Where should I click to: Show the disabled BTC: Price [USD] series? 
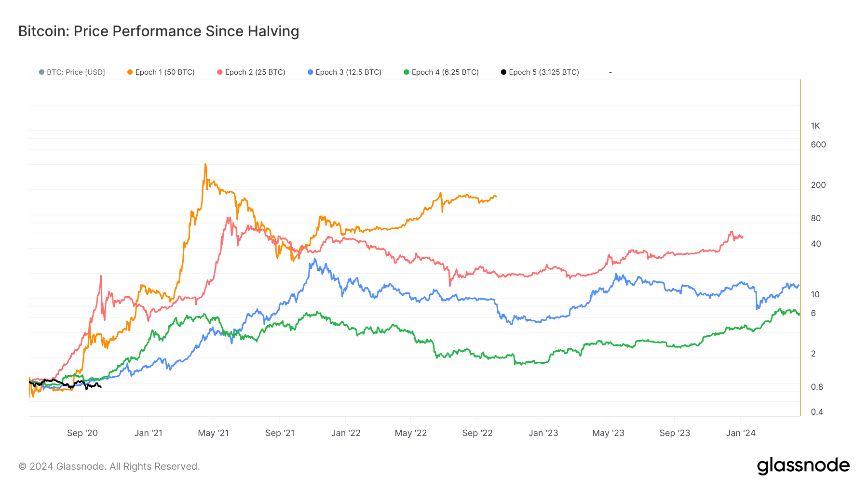point(76,72)
